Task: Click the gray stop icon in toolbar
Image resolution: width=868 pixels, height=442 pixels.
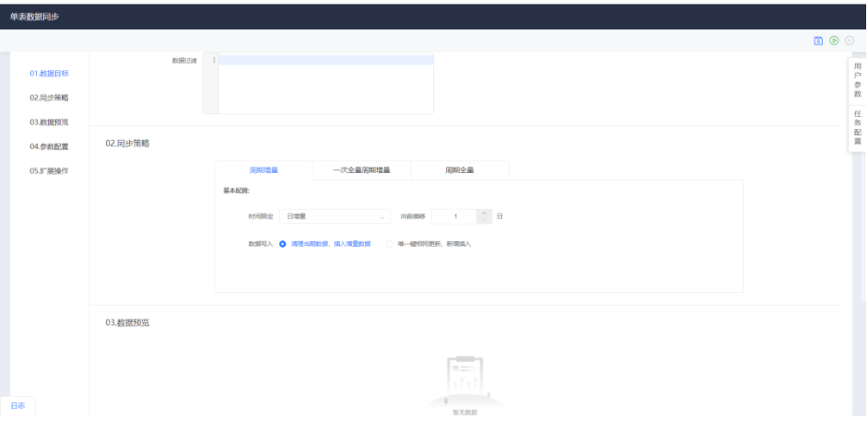Action: tap(849, 41)
